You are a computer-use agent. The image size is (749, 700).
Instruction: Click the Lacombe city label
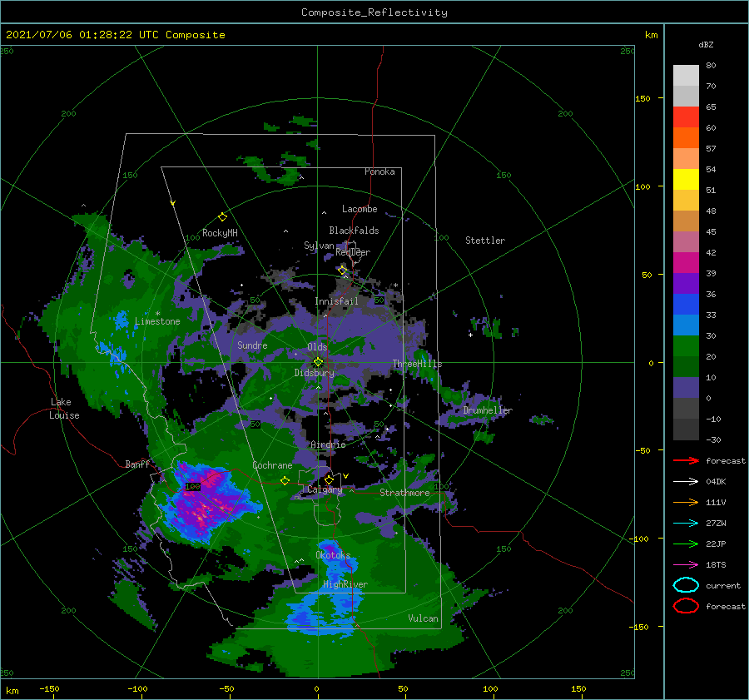click(x=360, y=209)
